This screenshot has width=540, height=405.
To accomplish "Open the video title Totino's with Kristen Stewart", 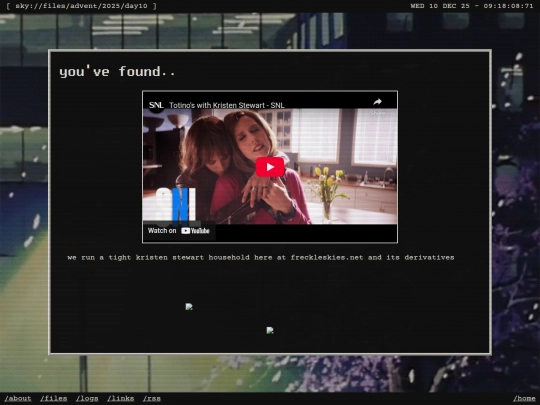I will click(227, 105).
